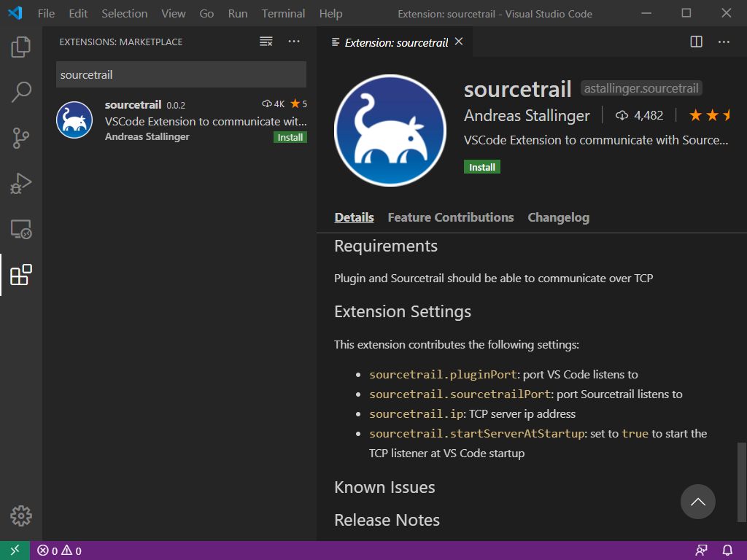Viewport: 747px width, 560px height.
Task: Click the sourcetrail.pluginPort setting text
Action: coord(443,374)
